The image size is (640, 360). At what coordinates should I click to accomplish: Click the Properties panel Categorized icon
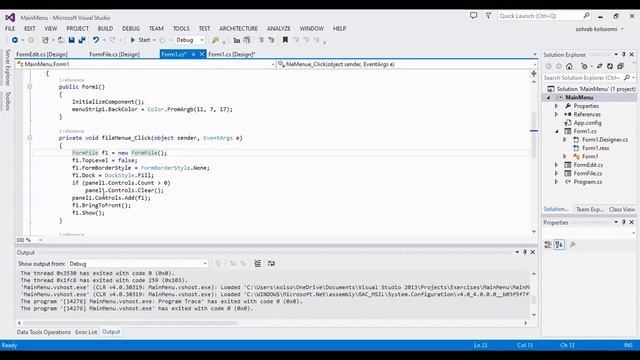click(x=548, y=244)
